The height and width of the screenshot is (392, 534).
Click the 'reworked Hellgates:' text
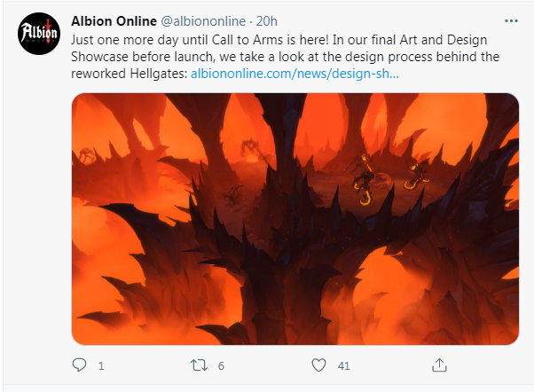coord(130,74)
